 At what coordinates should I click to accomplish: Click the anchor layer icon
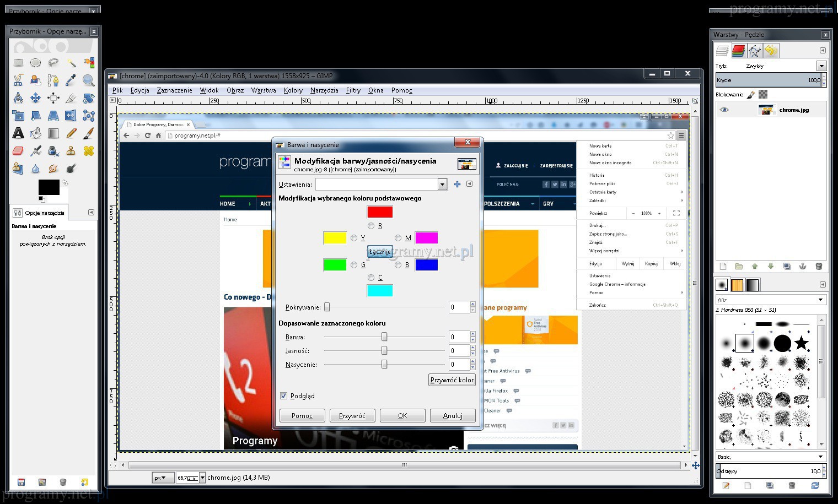point(803,267)
